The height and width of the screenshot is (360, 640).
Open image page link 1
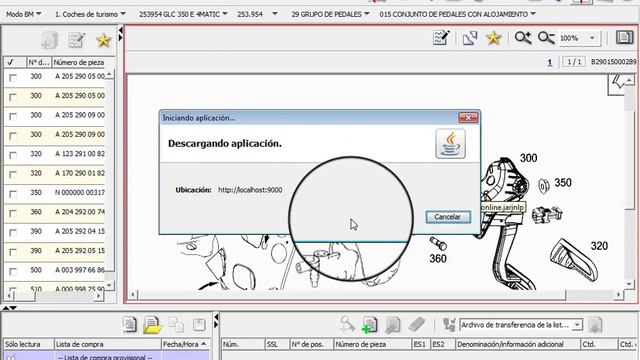tap(550, 62)
